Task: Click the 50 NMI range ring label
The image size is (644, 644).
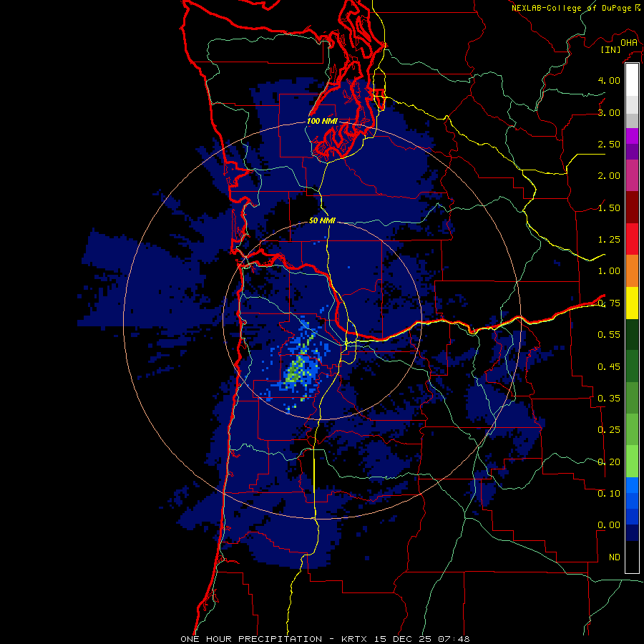Action: 322,220
